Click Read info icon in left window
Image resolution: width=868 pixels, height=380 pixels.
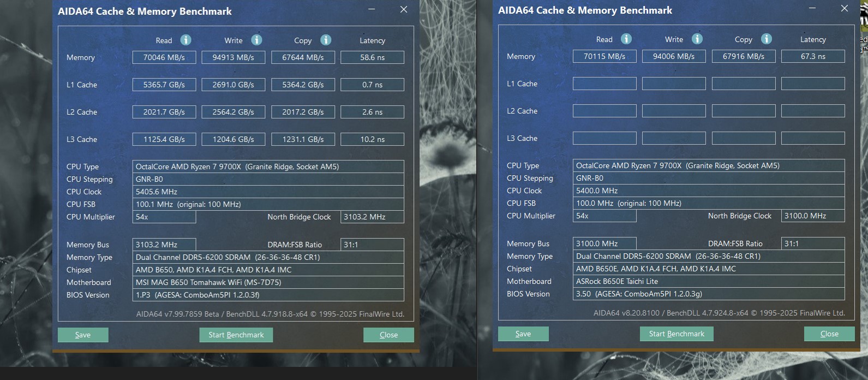pos(185,40)
